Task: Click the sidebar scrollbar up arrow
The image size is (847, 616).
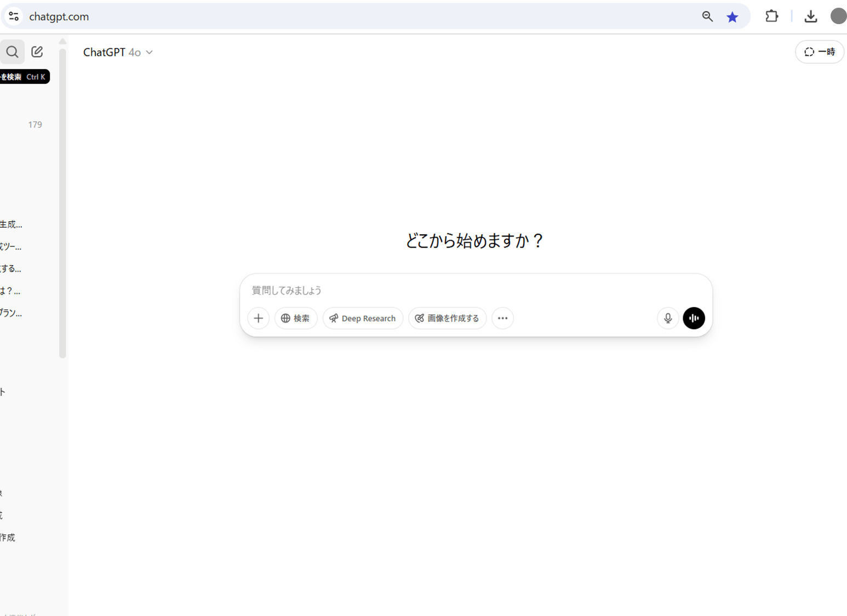Action: pyautogui.click(x=62, y=42)
